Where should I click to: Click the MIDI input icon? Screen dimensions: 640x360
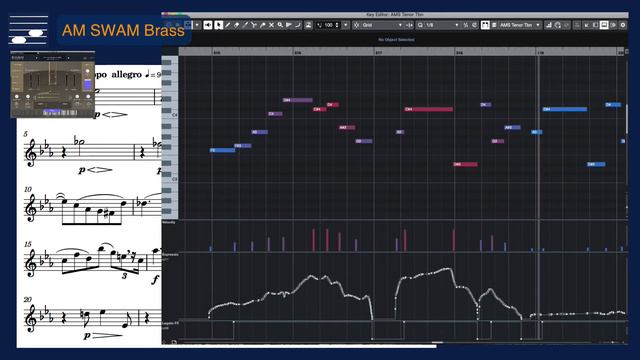(566, 25)
